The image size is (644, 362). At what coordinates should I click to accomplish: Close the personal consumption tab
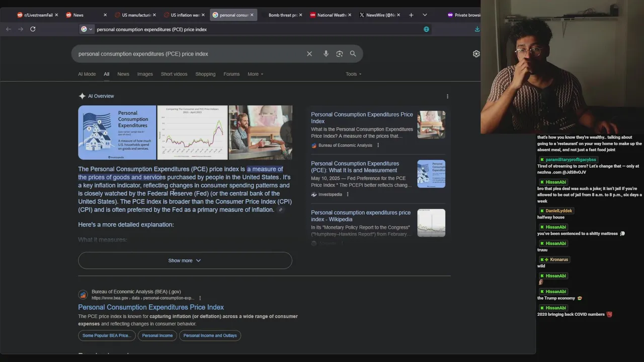[x=252, y=15]
